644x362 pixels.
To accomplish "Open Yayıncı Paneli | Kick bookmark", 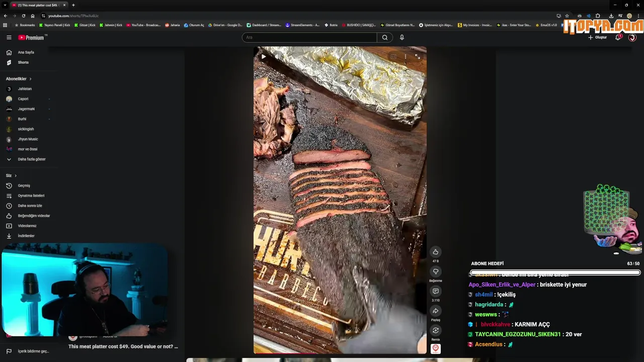I will 55,25.
